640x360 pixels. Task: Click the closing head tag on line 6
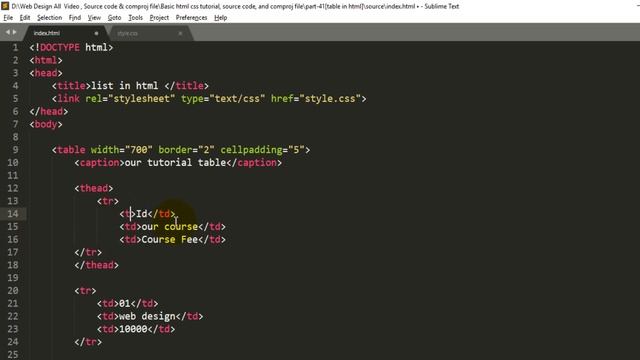click(49, 111)
